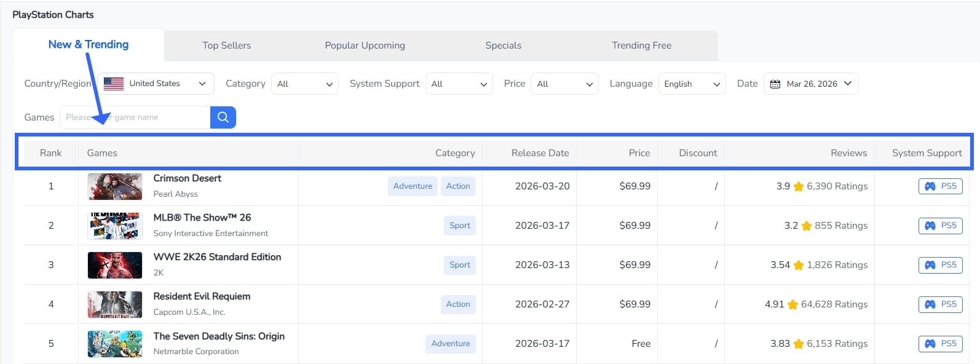
Task: Click the game name search input field
Action: (x=135, y=117)
